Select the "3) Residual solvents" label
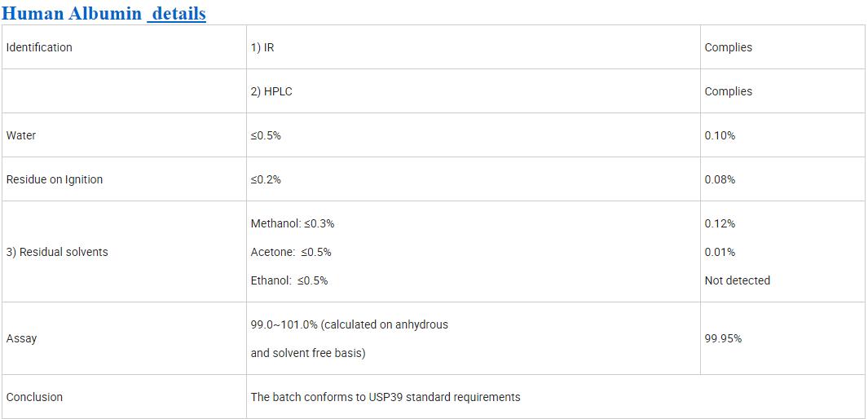 [x=57, y=252]
